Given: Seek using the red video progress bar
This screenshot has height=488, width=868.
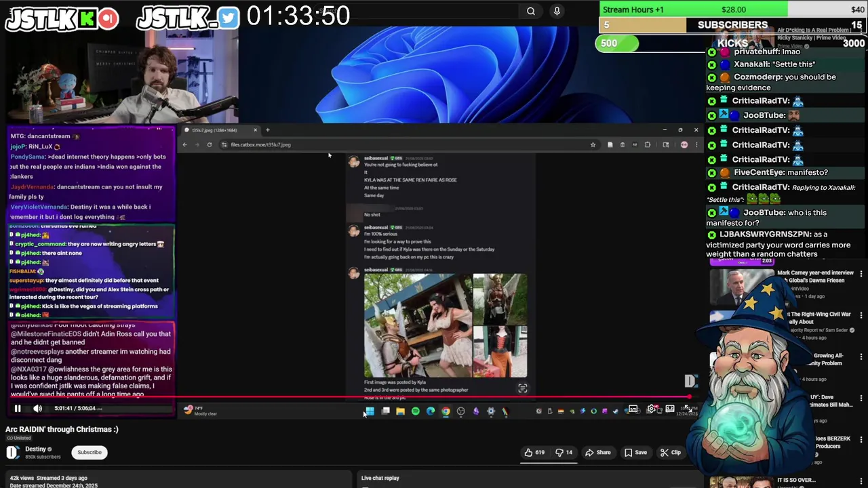Looking at the screenshot, I should click(x=351, y=397).
